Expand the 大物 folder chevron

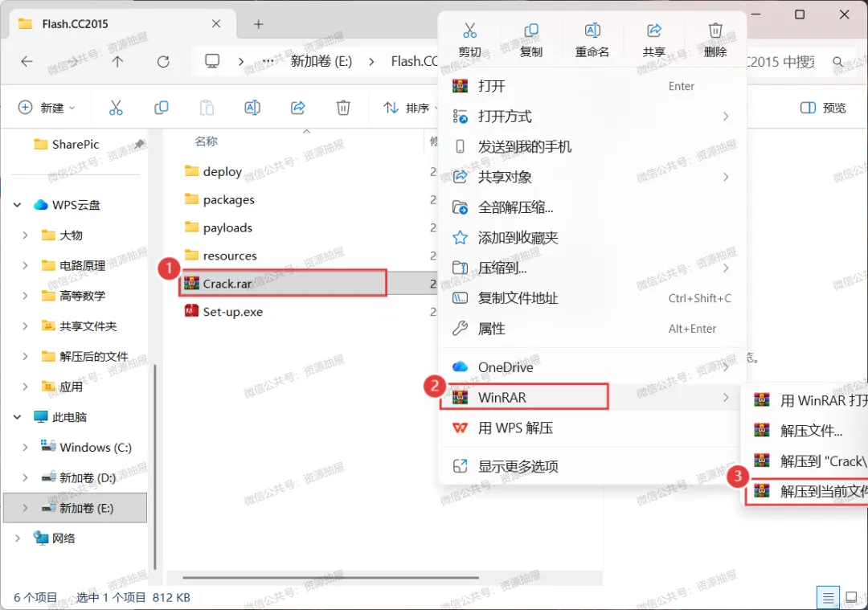coord(25,235)
